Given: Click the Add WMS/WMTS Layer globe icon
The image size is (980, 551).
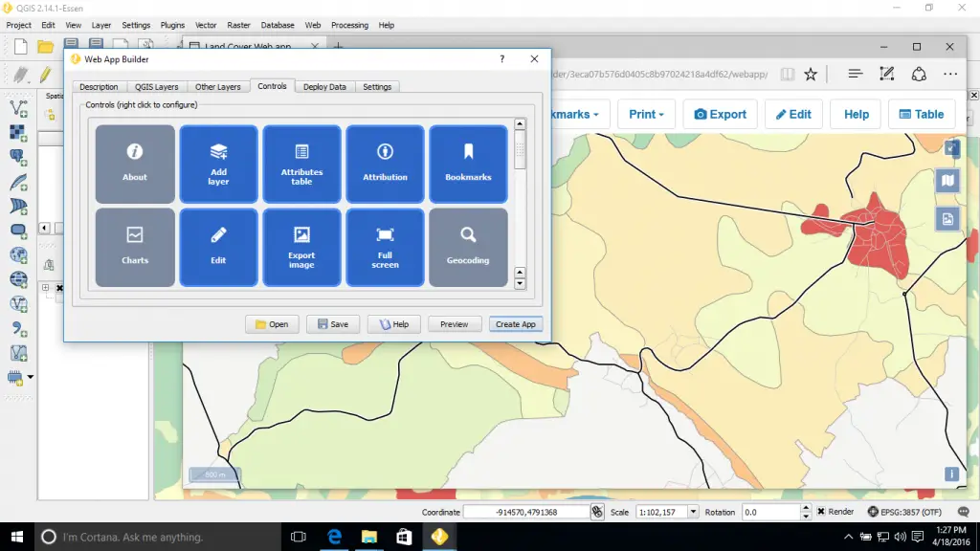Looking at the screenshot, I should point(19,254).
